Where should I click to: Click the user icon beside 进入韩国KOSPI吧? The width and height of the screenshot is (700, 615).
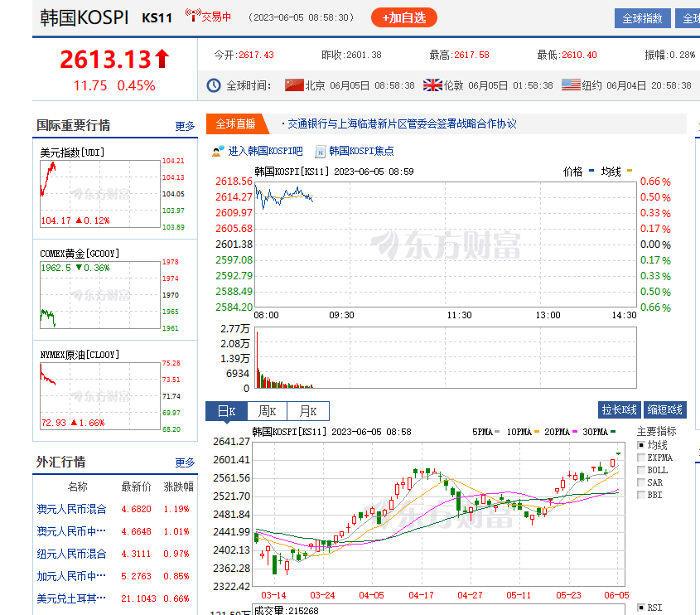point(219,152)
